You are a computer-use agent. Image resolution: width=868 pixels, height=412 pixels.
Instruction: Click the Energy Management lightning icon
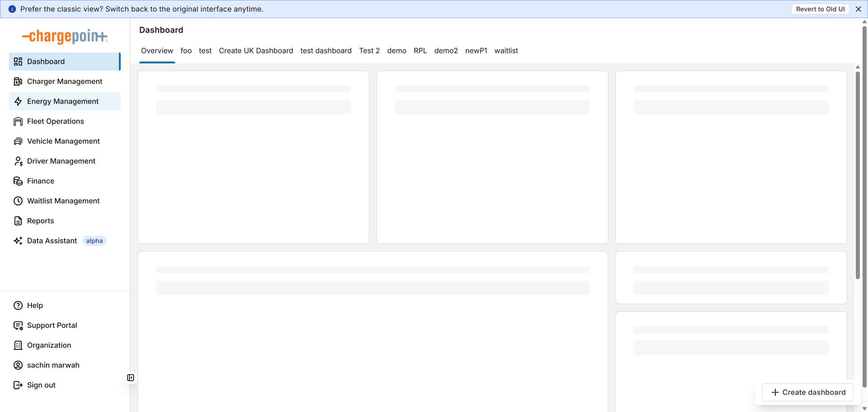(18, 101)
